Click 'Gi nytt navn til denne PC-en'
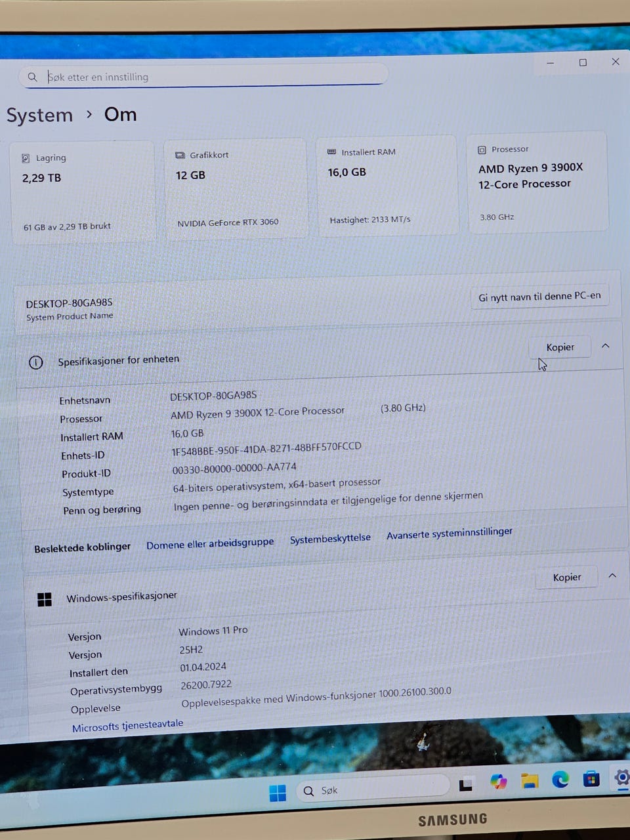This screenshot has width=630, height=840. pyautogui.click(x=539, y=297)
